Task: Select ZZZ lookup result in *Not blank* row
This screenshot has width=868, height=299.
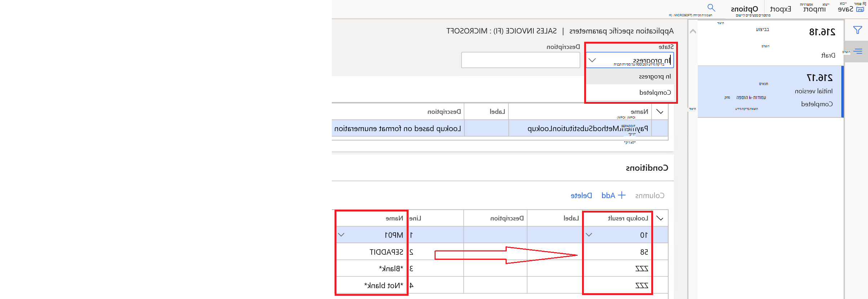Action: pos(617,285)
